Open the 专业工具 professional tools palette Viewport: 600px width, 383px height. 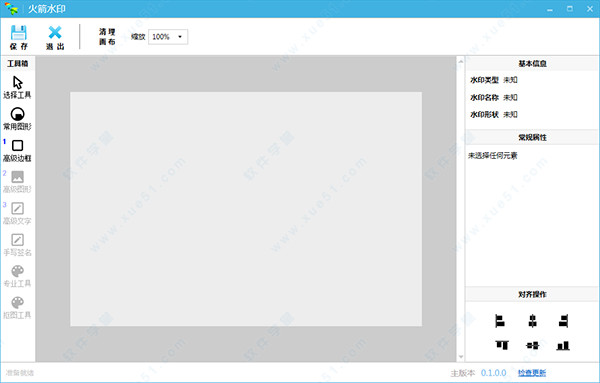coord(17,276)
